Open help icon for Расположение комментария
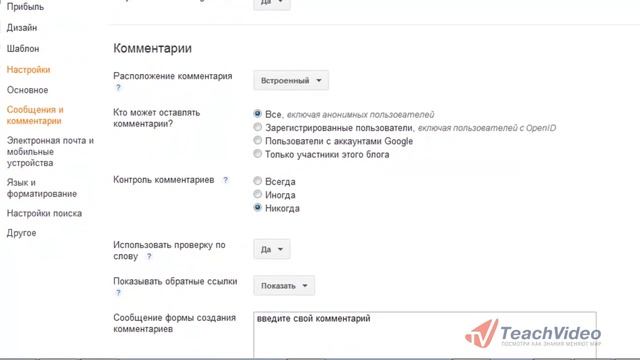640x360 pixels. pos(118,87)
